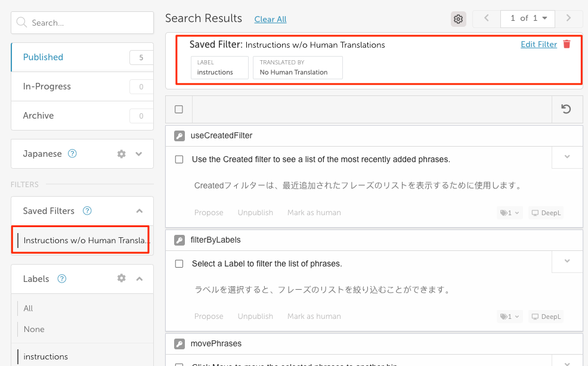Viewport: 588px width, 366px height.
Task: Switch to the In-Progress tab
Action: point(47,86)
